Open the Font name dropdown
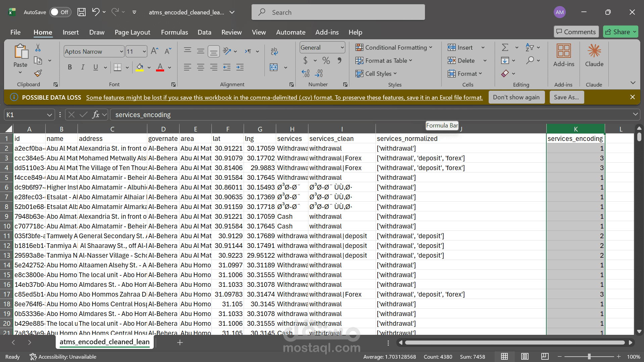Viewport: 644px width, 362px height. click(x=121, y=52)
